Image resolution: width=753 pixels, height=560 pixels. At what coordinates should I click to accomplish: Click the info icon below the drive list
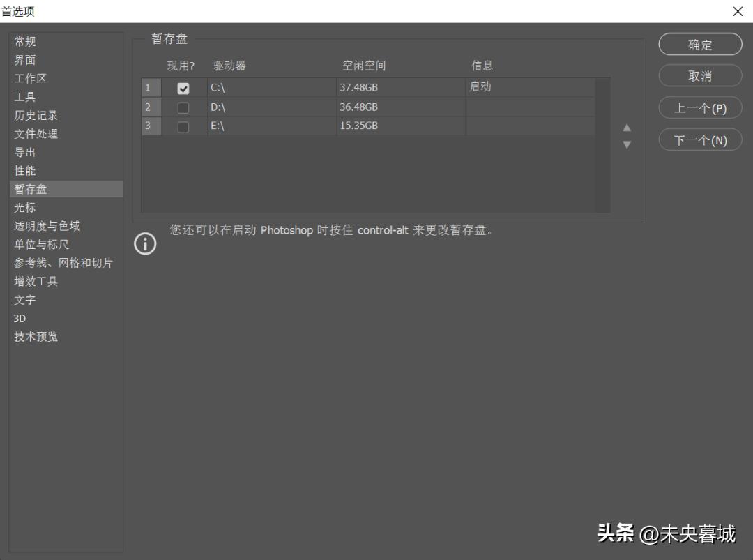tap(145, 244)
